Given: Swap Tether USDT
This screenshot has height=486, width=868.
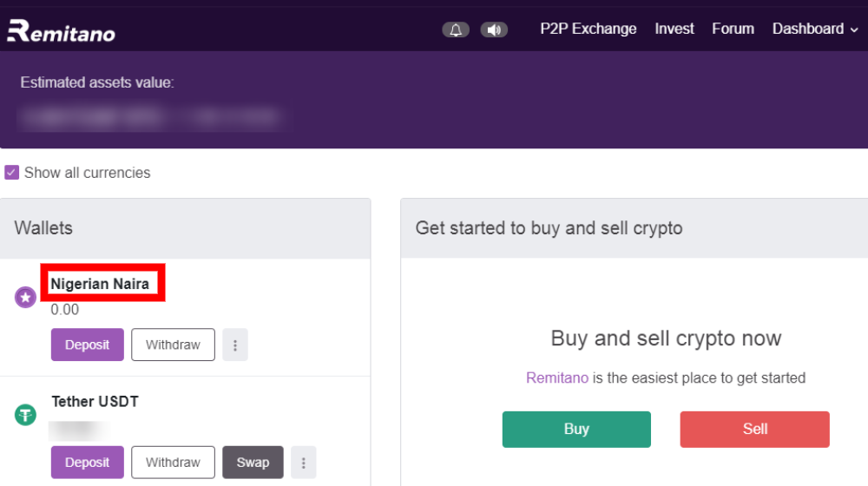Looking at the screenshot, I should (253, 463).
